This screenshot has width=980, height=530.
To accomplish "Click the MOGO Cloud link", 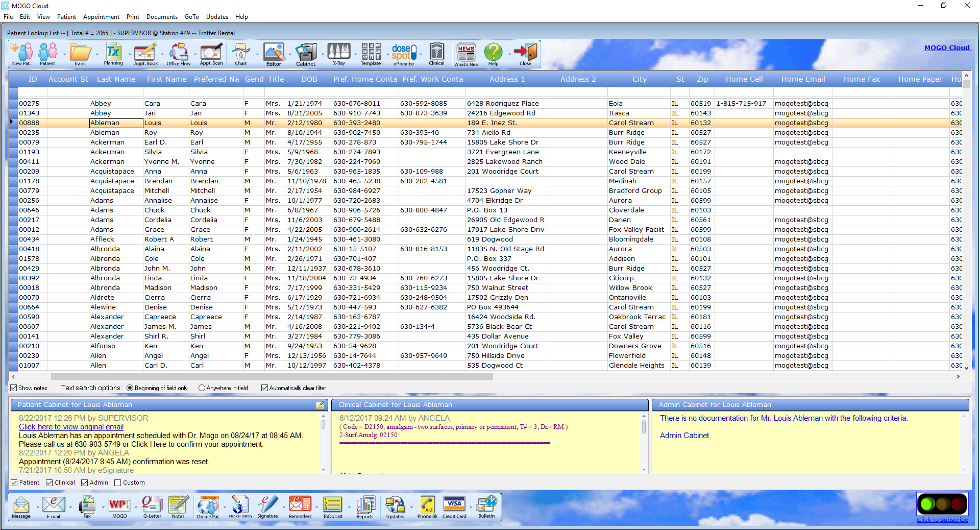I will [947, 47].
